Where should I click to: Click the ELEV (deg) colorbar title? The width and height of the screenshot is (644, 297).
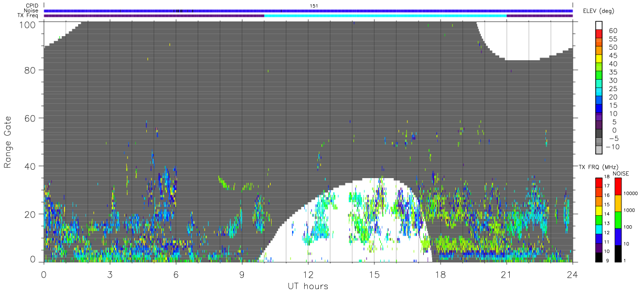598,11
